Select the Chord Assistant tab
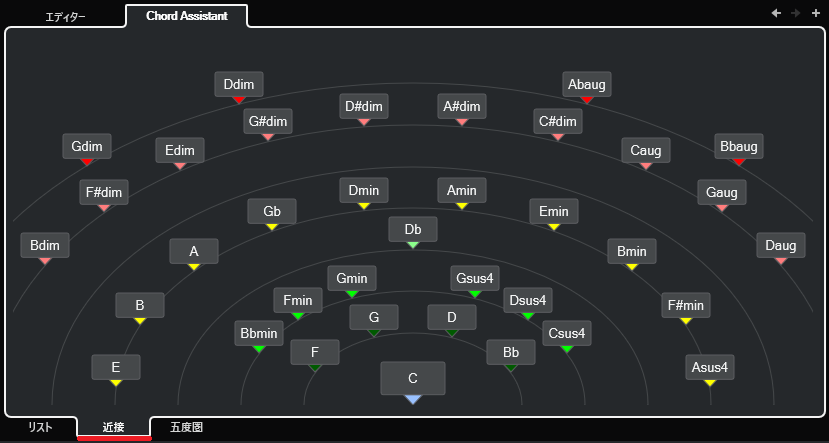The height and width of the screenshot is (443, 829). 187,16
